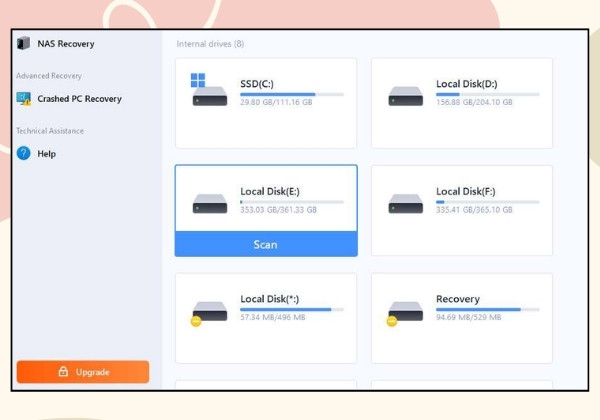Select the Recovery partition label
The height and width of the screenshot is (420, 600).
point(458,299)
